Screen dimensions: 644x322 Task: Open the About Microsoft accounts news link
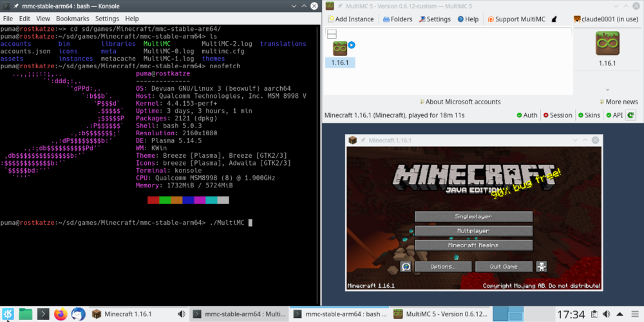(x=462, y=102)
